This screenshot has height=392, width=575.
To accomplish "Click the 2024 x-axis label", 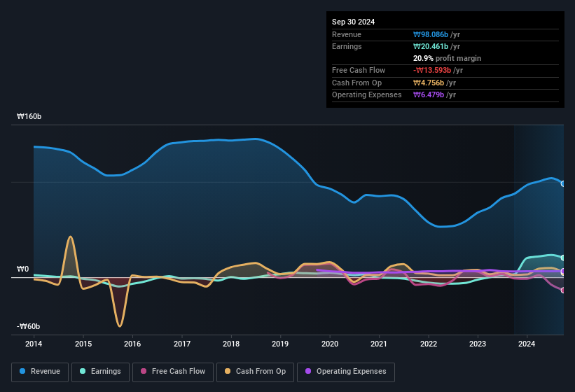I will pyautogui.click(x=527, y=344).
